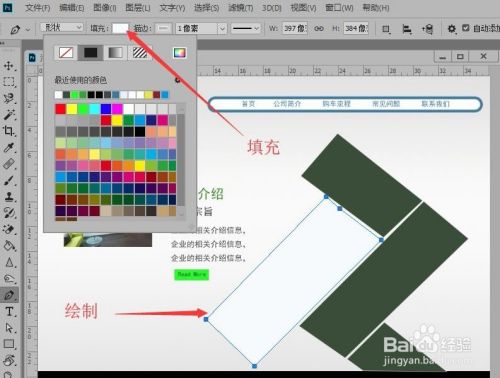Toggle the auto add/delete checkbox
This screenshot has height=378, width=500.
(466, 28)
